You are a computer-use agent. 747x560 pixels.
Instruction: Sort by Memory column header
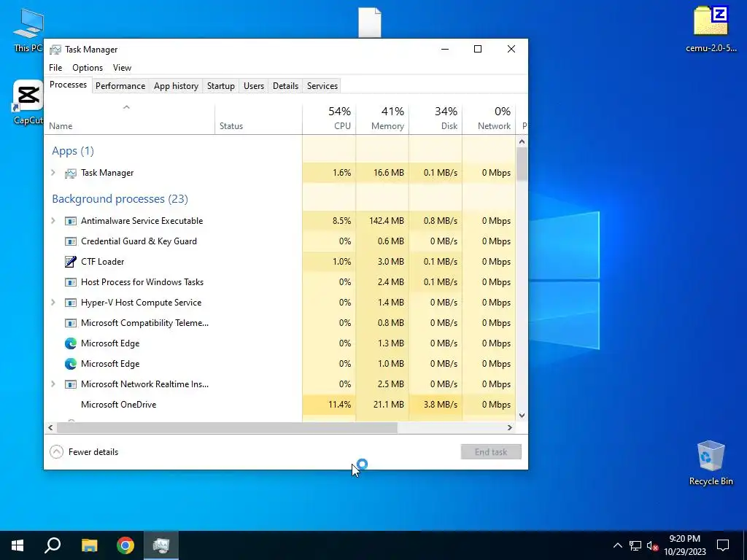pyautogui.click(x=382, y=119)
